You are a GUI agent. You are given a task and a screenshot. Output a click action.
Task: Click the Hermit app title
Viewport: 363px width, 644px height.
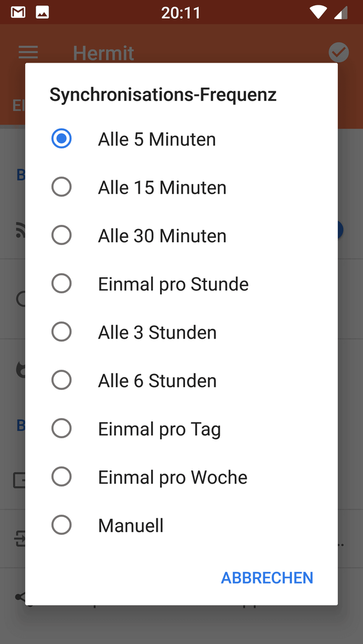104,53
